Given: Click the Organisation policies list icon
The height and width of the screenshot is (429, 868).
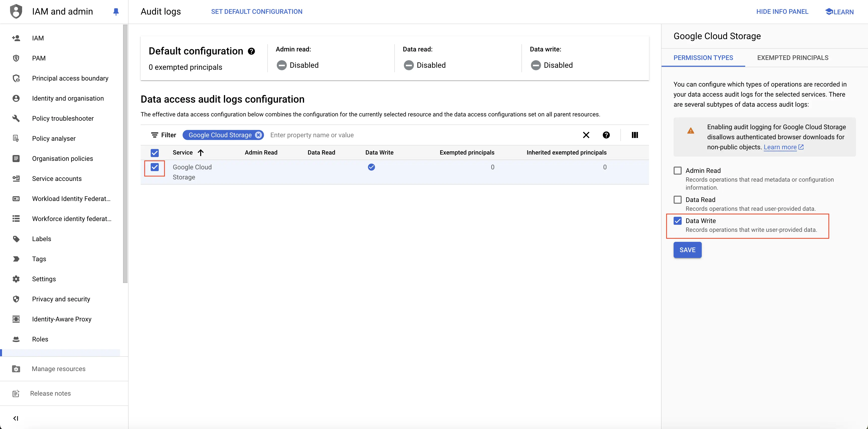Looking at the screenshot, I should pos(16,159).
